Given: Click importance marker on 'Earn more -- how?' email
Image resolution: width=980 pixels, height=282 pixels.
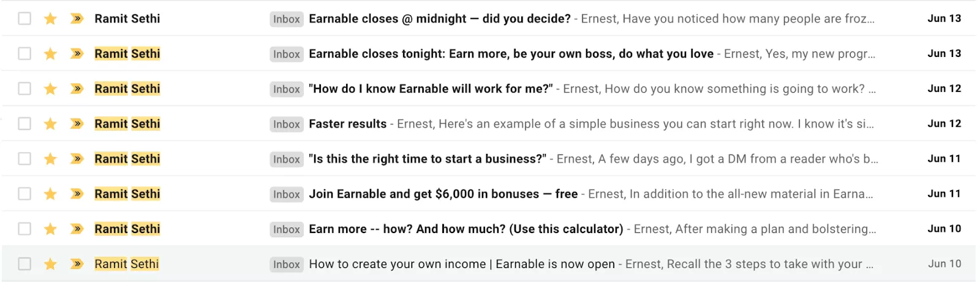Looking at the screenshot, I should pyautogui.click(x=77, y=229).
